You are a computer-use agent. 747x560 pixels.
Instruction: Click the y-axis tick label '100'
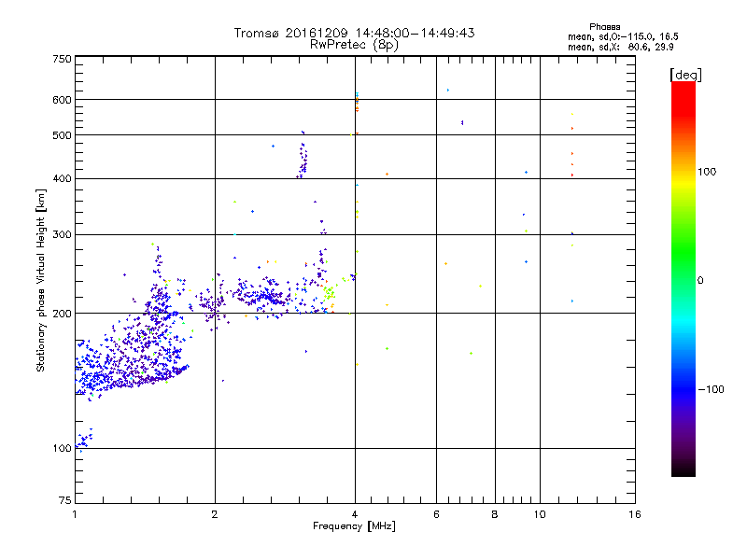click(62, 449)
